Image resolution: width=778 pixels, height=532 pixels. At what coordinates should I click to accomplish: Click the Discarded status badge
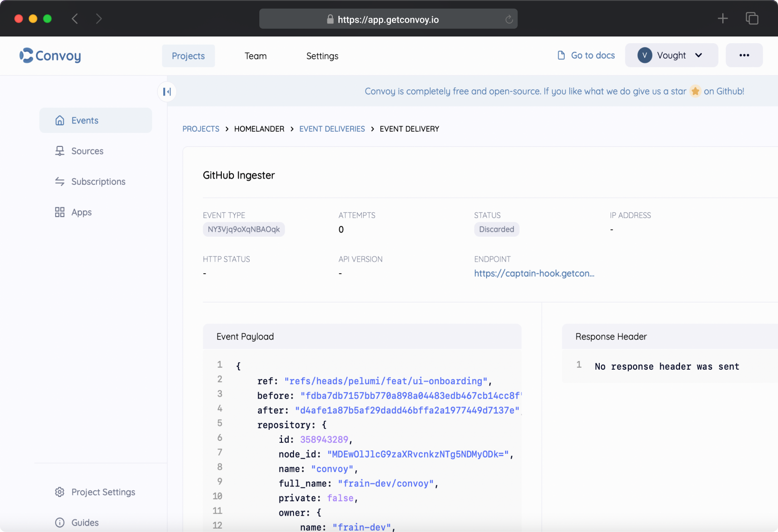[x=497, y=230]
